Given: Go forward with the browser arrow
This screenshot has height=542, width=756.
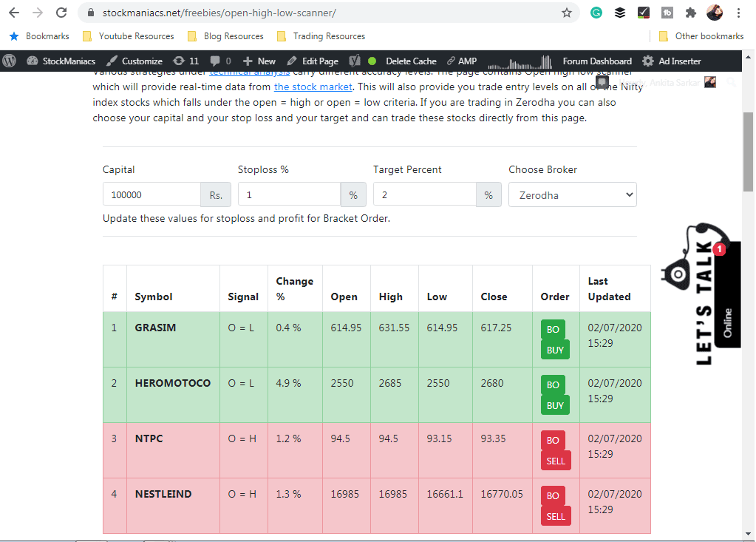Looking at the screenshot, I should pyautogui.click(x=38, y=13).
